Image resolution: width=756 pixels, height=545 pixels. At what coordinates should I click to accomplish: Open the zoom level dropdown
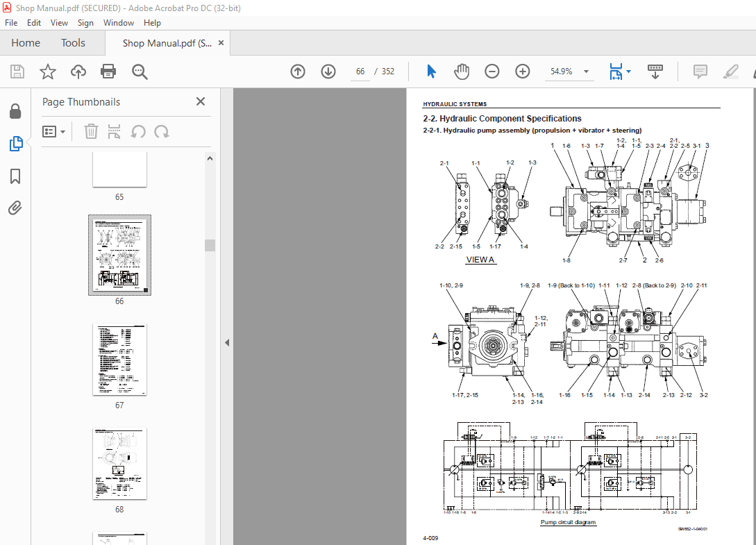click(587, 72)
